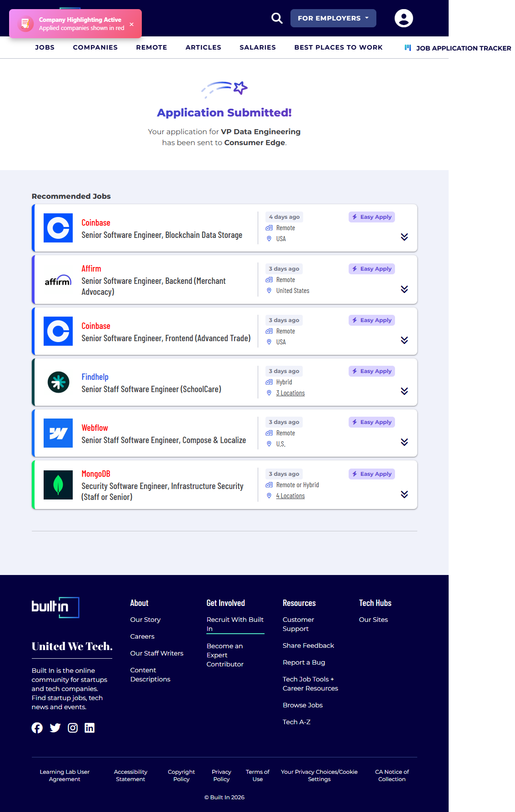Expand the MongoDB job listing chevron
The width and height of the screenshot is (515, 812).
click(x=404, y=494)
